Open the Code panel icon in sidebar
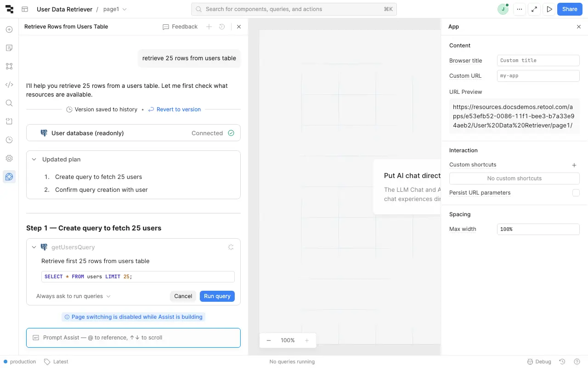The width and height of the screenshot is (588, 368). (9, 85)
